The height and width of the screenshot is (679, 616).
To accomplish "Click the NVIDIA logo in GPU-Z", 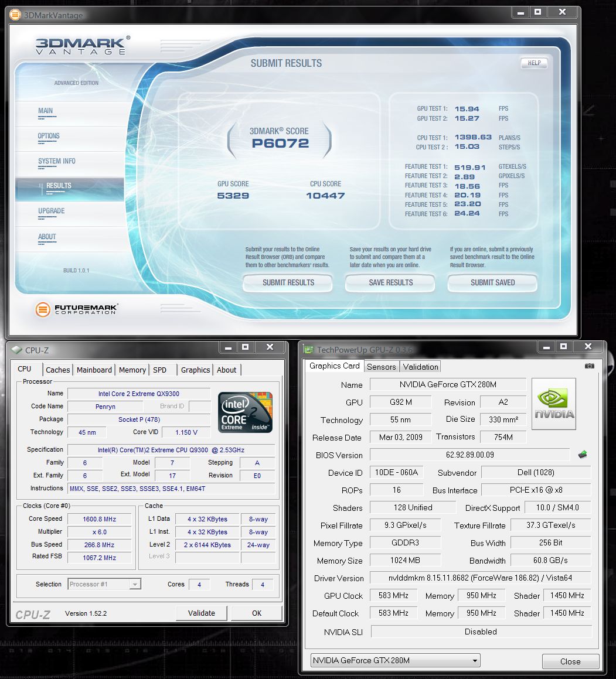I will [x=554, y=404].
